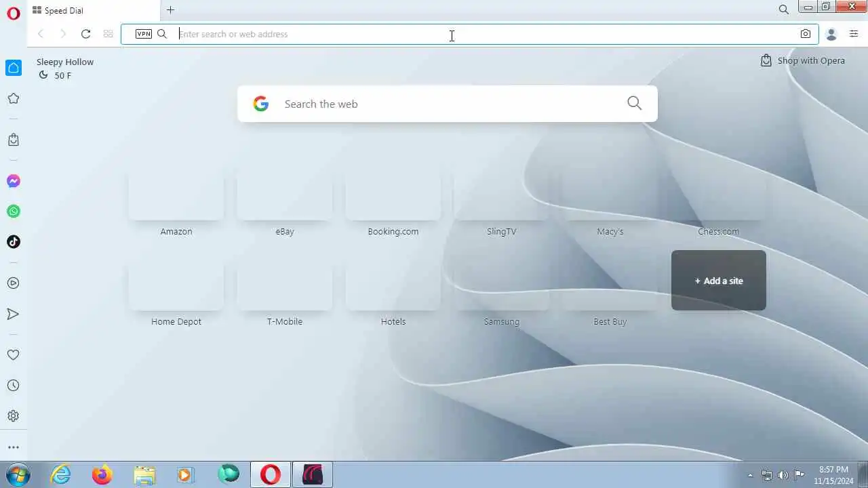The image size is (868, 488).
Task: Open the Opera main menu logo
Action: click(14, 14)
